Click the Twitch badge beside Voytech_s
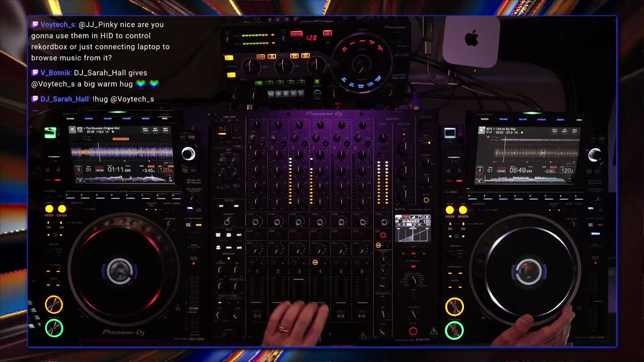This screenshot has height=362, width=644. click(x=35, y=25)
